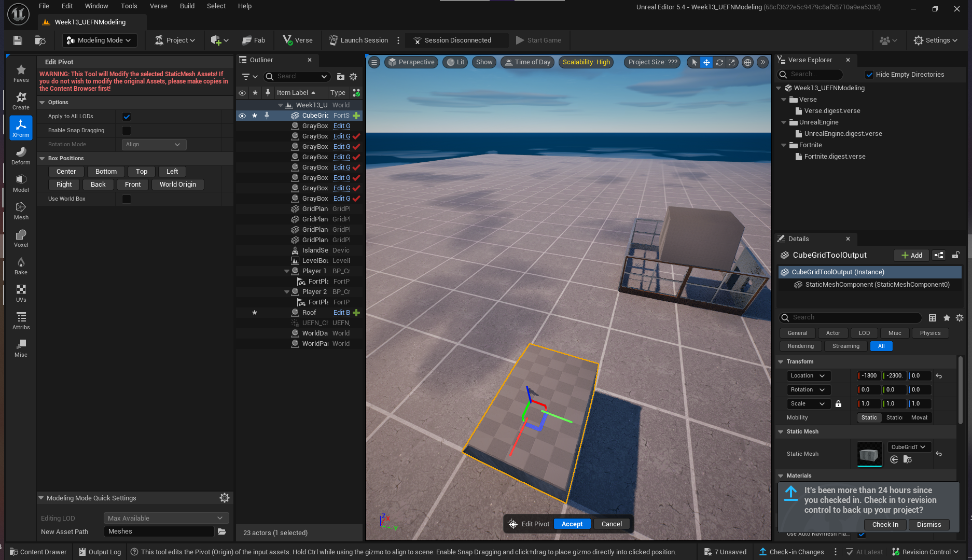
Task: Open the Deform modeling category
Action: 21,156
